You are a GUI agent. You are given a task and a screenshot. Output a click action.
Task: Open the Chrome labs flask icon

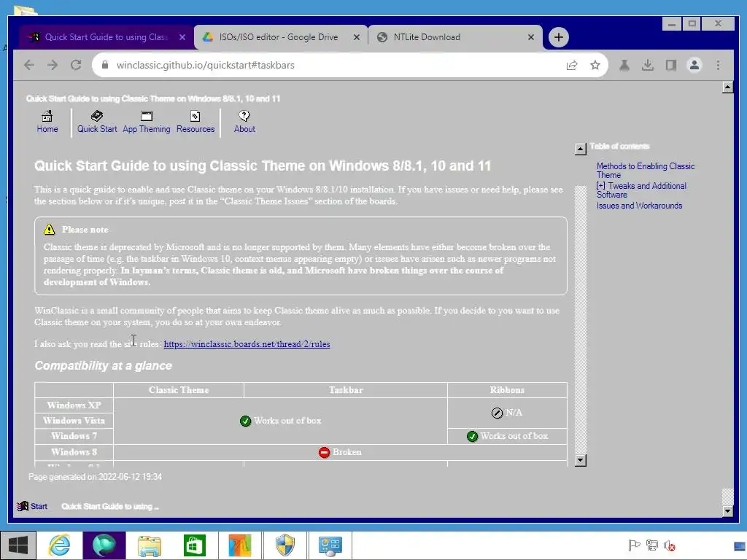coord(624,65)
